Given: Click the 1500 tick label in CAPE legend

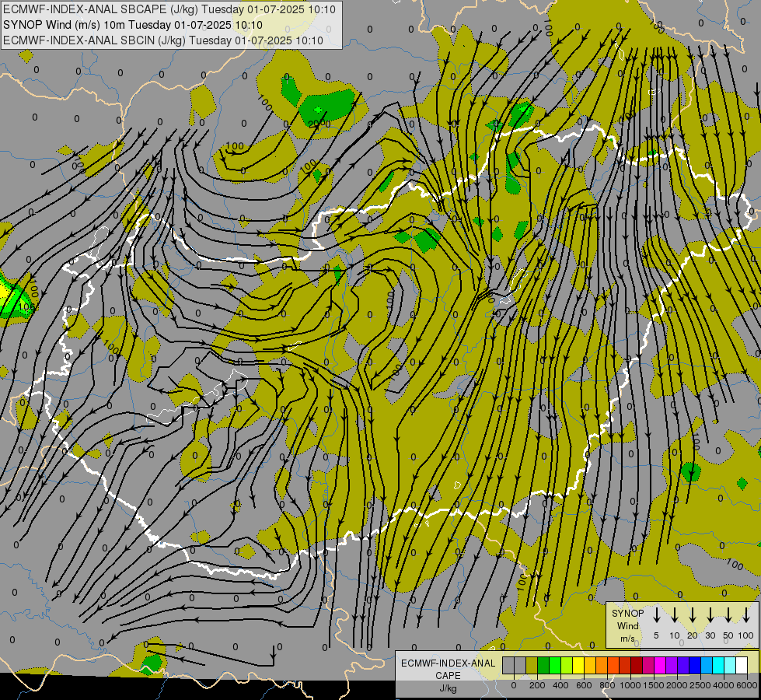Looking at the screenshot, I should (x=654, y=685).
